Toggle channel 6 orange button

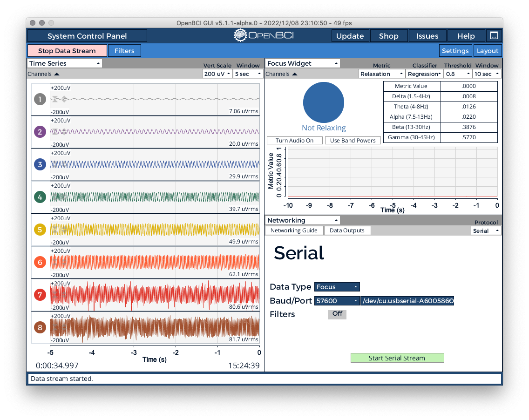tap(40, 262)
